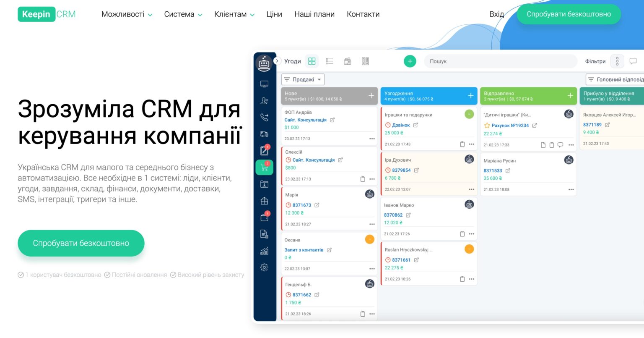644x338 pixels.
Task: Open the clipboard tasks icon with badge
Action: point(264,150)
